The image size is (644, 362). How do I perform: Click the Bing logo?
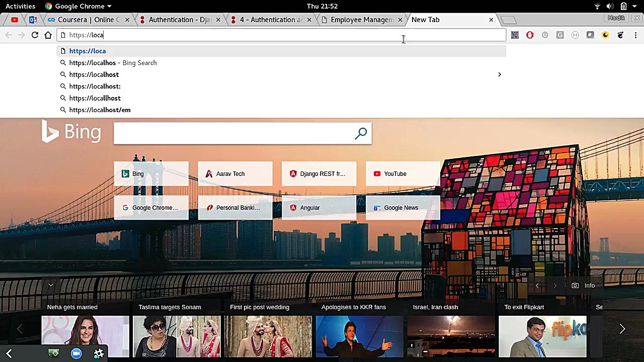point(71,132)
